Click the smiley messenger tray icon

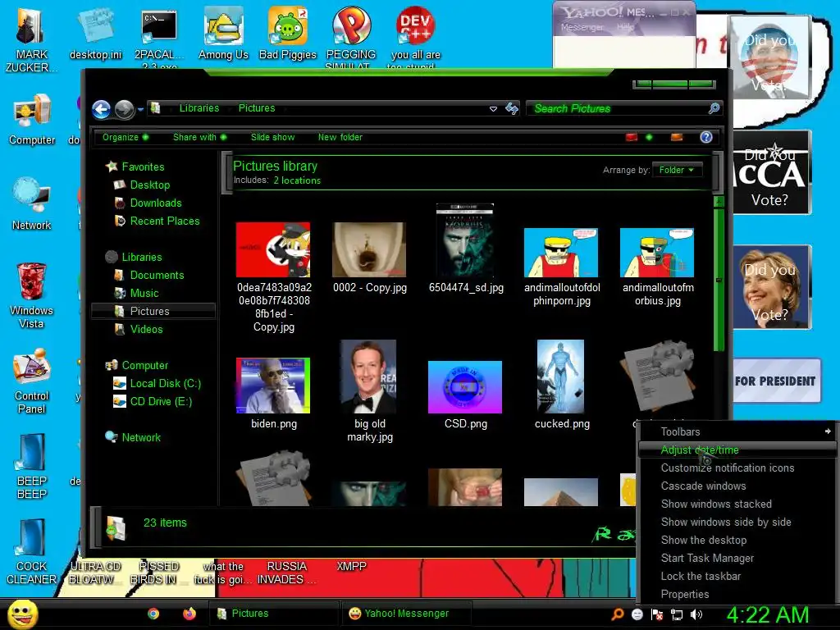pyautogui.click(x=637, y=614)
